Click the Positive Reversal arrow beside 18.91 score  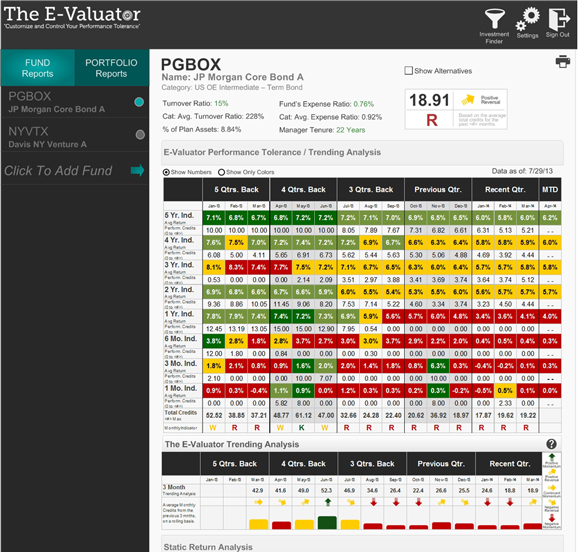pos(468,99)
